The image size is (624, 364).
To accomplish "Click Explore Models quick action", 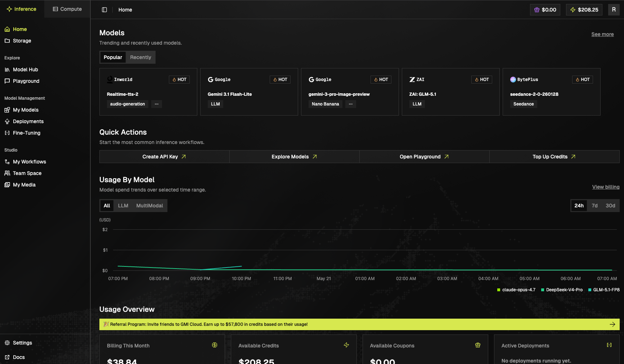I will tap(294, 157).
